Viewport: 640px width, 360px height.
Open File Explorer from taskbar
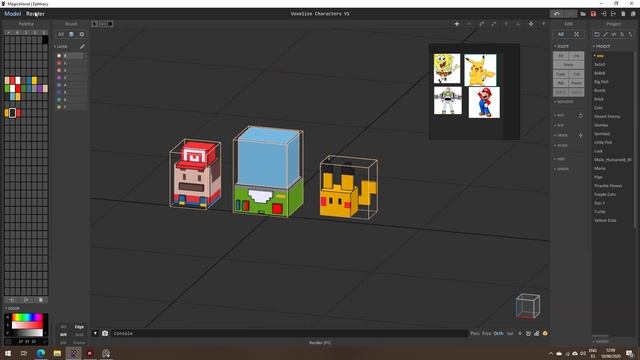57,353
